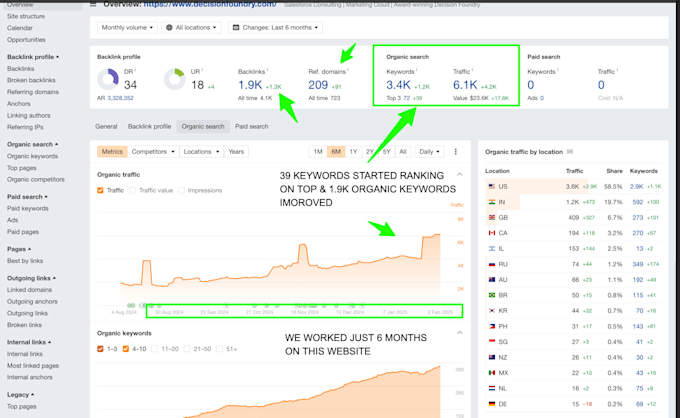
Task: Click the Korea flag icon for KR row
Action: [492, 311]
